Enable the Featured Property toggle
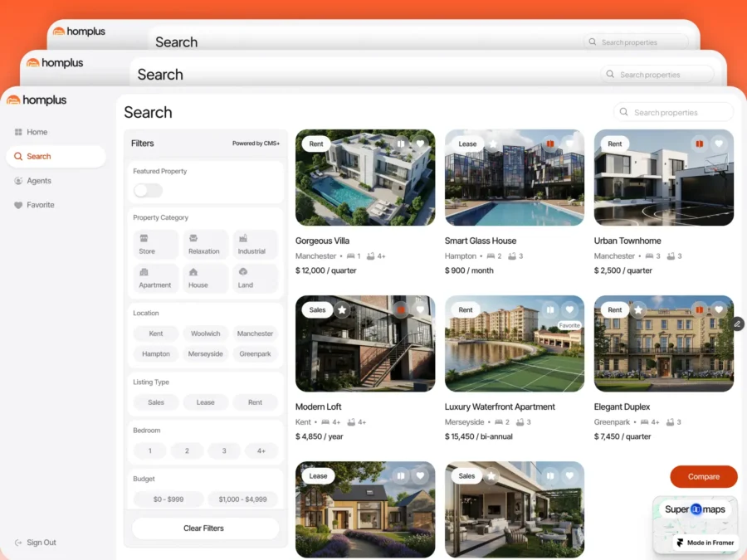The height and width of the screenshot is (560, 747). coord(147,190)
